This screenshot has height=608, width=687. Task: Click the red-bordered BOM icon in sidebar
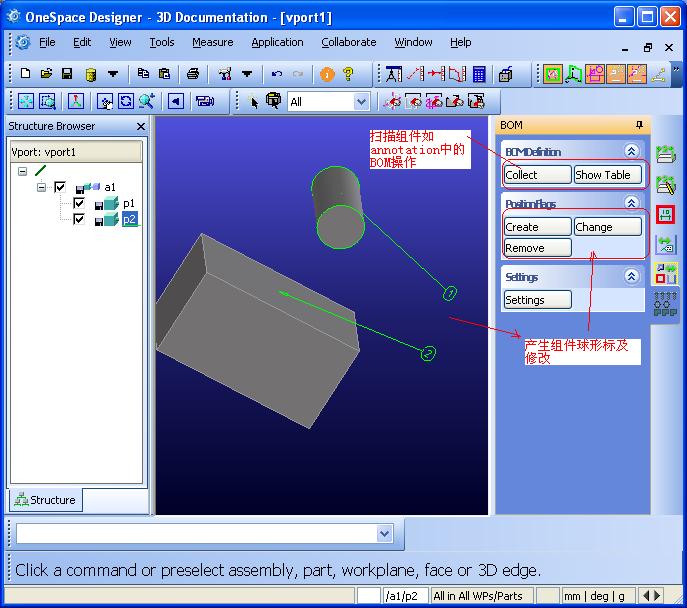[665, 215]
